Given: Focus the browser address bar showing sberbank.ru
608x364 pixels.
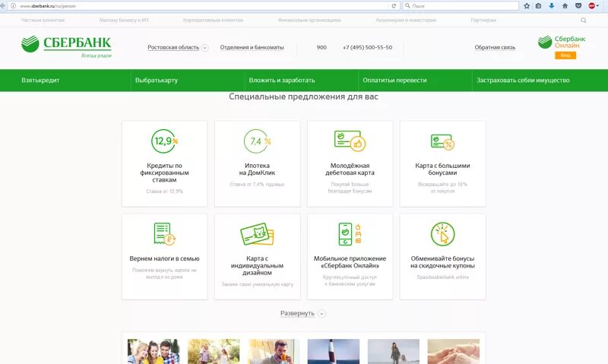Looking at the screenshot, I should point(201,6).
